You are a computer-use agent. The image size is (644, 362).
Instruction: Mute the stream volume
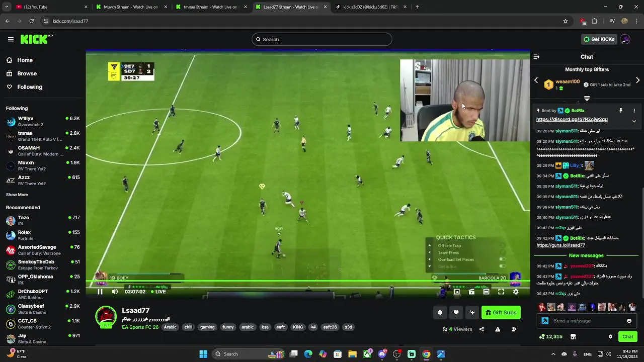115,292
